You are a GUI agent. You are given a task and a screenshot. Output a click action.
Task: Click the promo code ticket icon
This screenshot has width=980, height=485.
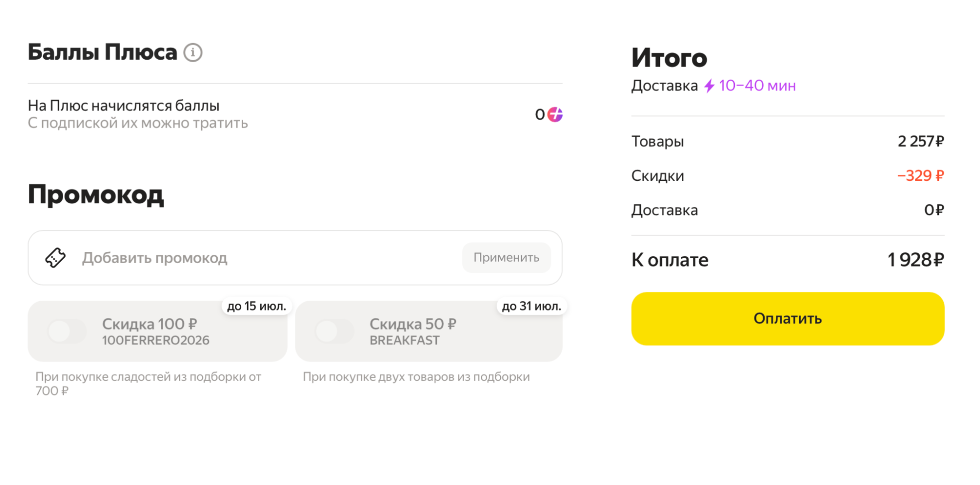coord(55,258)
